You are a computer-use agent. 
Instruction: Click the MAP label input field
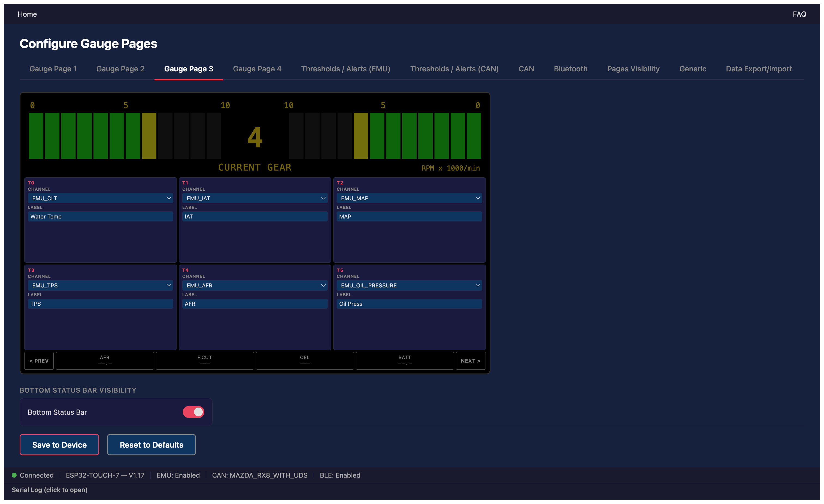[x=409, y=216]
